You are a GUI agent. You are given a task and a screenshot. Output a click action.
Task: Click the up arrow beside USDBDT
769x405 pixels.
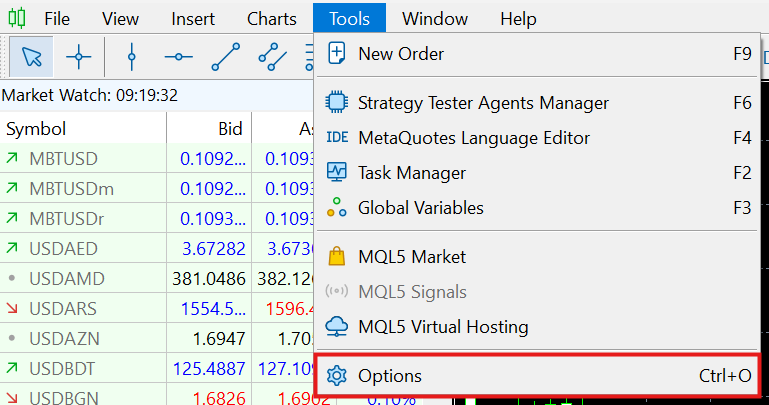coord(12,368)
